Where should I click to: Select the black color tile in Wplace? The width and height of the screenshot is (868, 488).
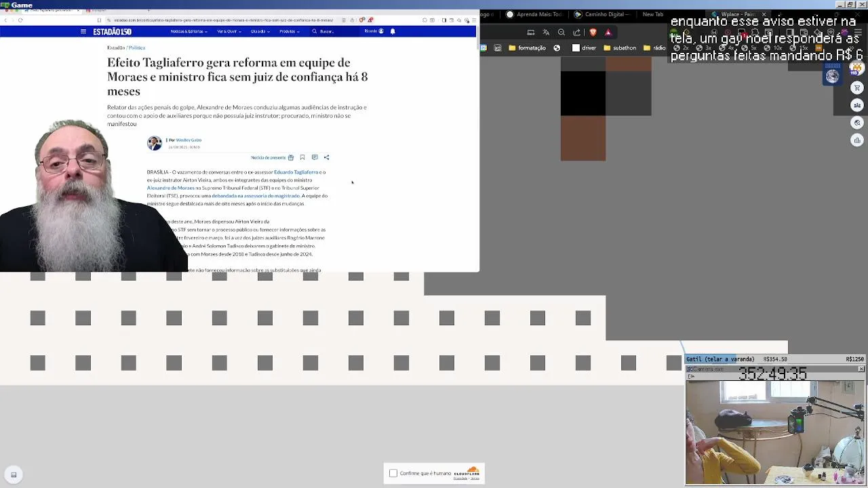(583, 93)
